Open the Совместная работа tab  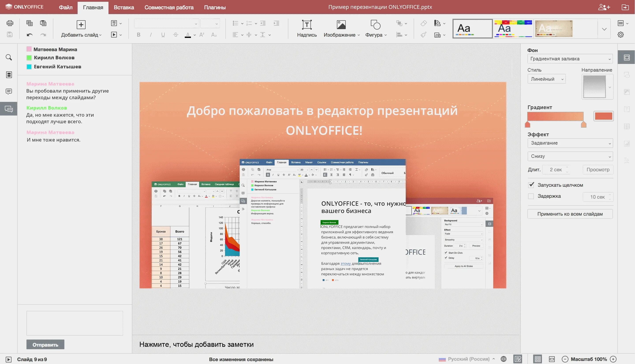[x=169, y=7]
